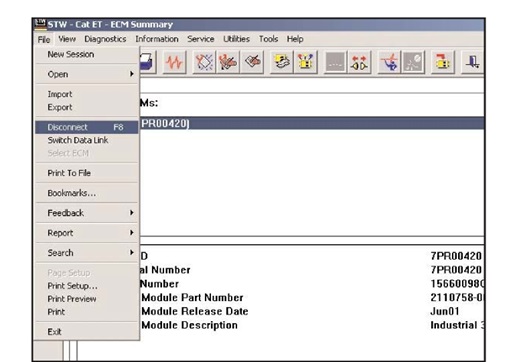The height and width of the screenshot is (362, 515).
Task: Click the Module Release Date label
Action: pos(195,311)
